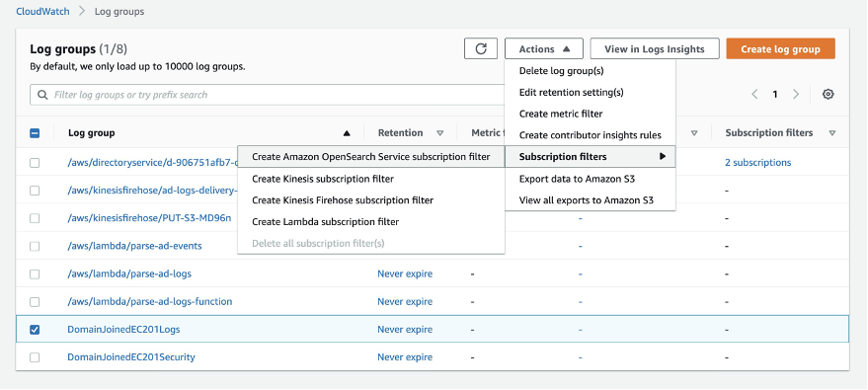Toggle the select-all log groups checkbox

pyautogui.click(x=35, y=132)
